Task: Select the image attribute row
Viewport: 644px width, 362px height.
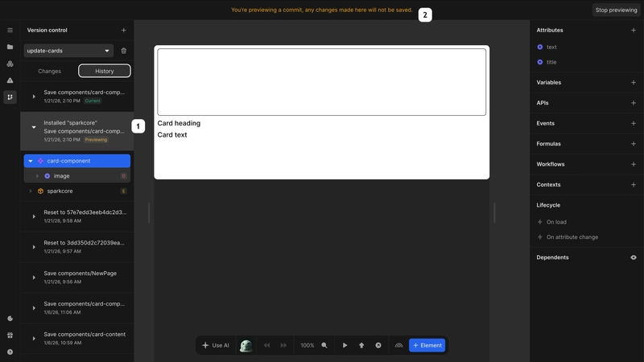Action: [x=77, y=176]
